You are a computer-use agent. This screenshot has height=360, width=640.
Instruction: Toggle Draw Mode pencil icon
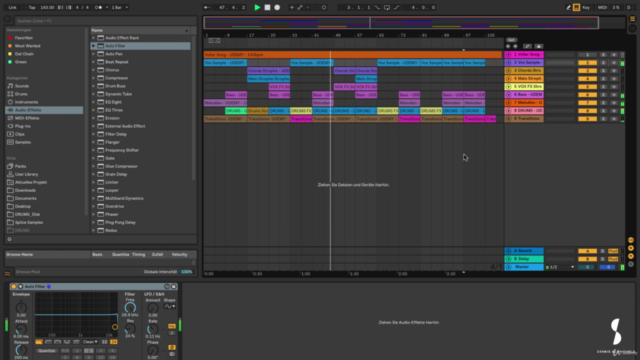568,7
